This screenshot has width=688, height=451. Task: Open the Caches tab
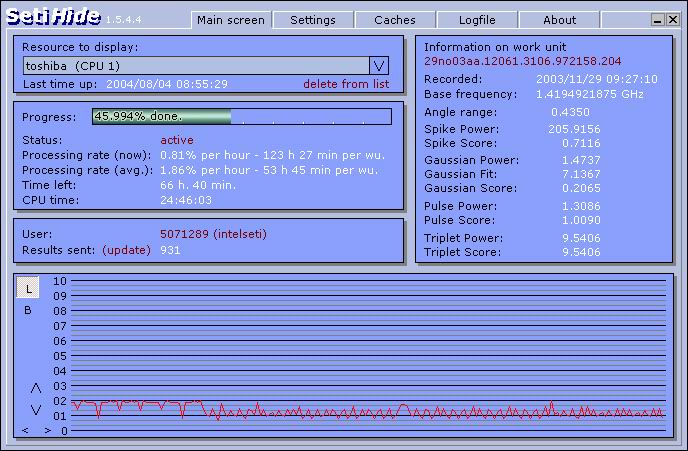pos(395,20)
